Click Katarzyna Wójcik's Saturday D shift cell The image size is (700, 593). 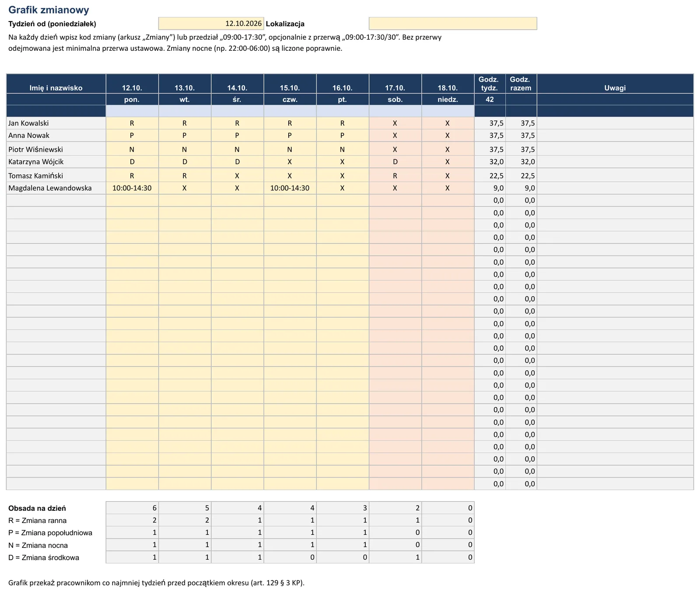click(395, 162)
